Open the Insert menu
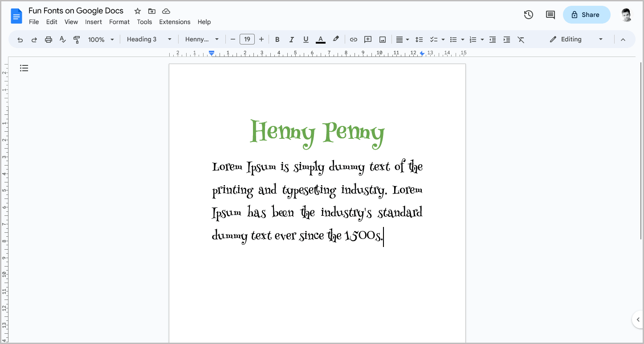The image size is (644, 344). point(94,21)
